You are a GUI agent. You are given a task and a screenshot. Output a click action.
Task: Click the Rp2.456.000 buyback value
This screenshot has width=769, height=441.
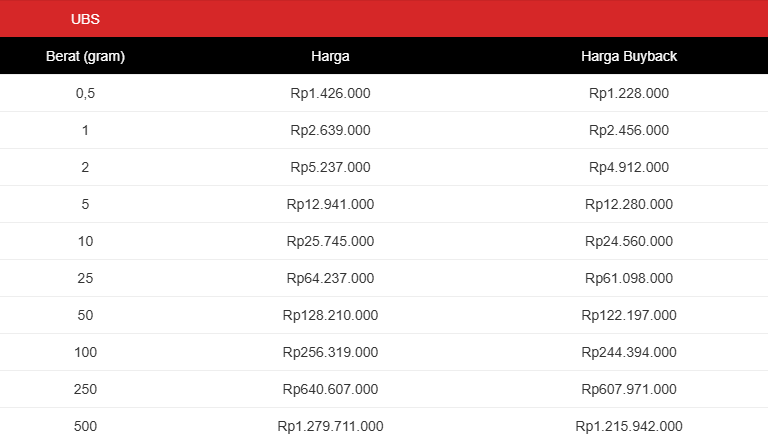click(629, 130)
